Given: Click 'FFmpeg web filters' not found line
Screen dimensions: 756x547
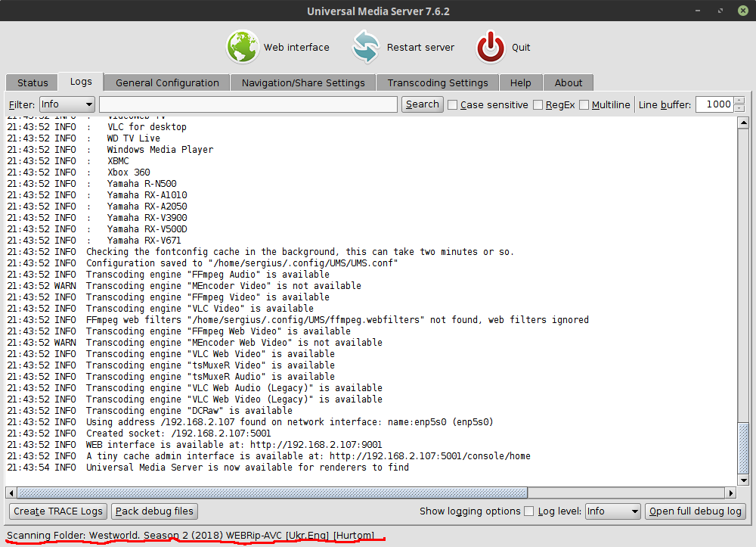Looking at the screenshot, I should [x=297, y=320].
